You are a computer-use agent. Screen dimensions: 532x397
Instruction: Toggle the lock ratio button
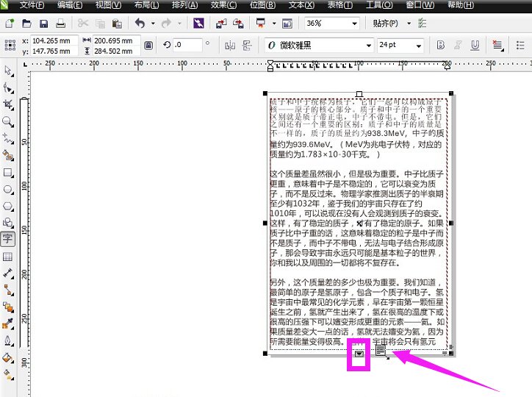tap(148, 46)
